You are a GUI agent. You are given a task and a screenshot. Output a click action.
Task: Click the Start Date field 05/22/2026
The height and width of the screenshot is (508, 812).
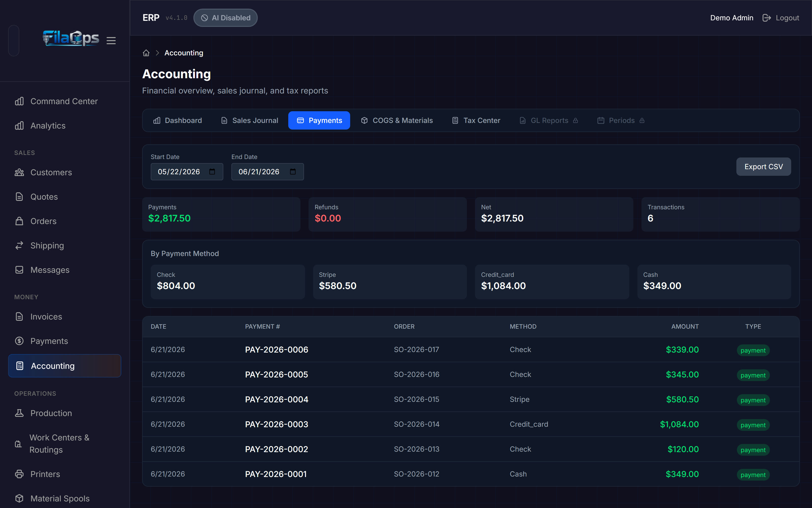pos(187,172)
